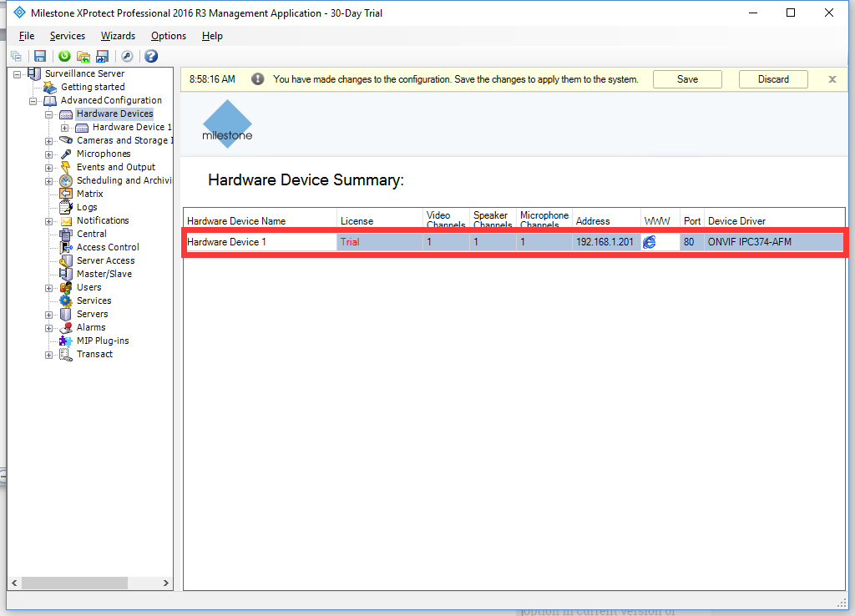Open the Help menu

(212, 36)
